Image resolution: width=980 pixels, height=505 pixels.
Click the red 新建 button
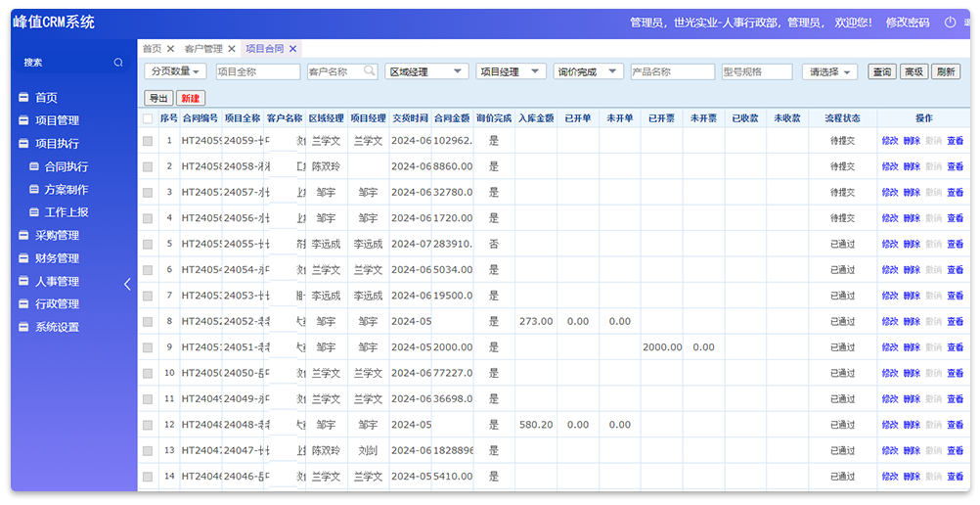pyautogui.click(x=190, y=98)
